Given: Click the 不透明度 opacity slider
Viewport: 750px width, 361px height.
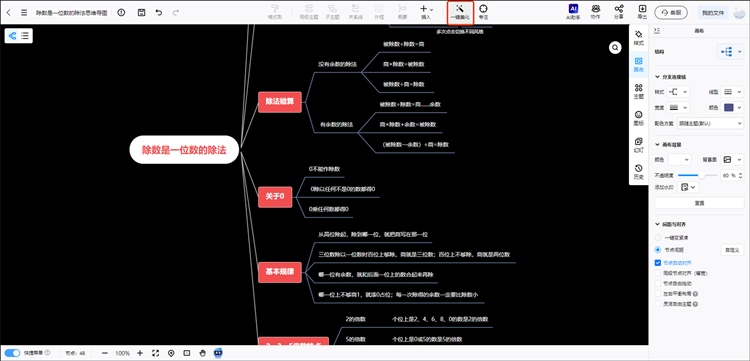Looking at the screenshot, I should [697, 175].
